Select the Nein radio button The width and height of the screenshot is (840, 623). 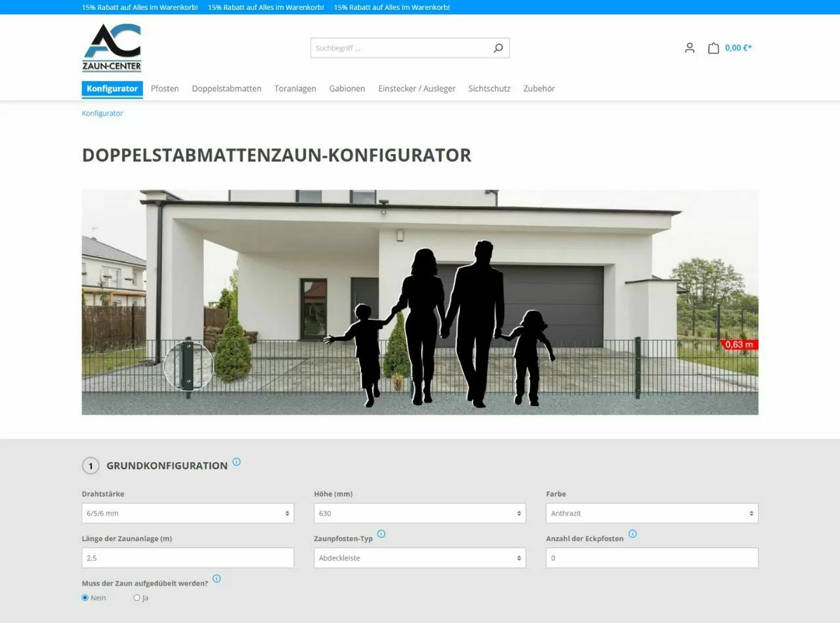[x=85, y=597]
